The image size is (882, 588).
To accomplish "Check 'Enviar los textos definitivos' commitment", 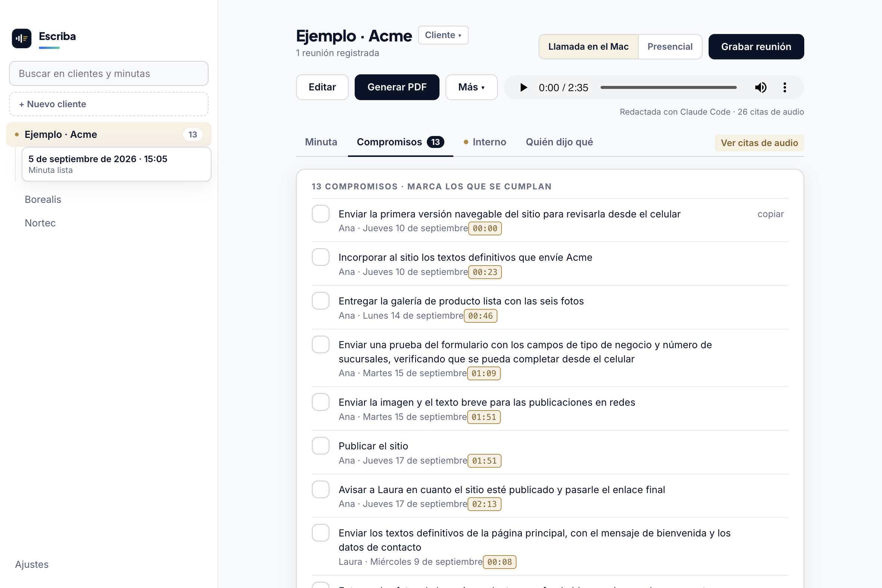I will point(321,533).
